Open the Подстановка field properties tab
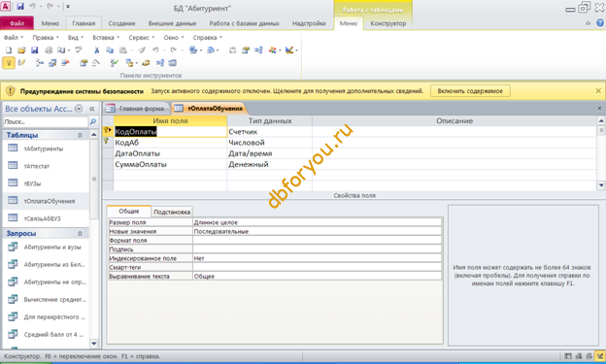The height and width of the screenshot is (364, 606). click(x=172, y=212)
